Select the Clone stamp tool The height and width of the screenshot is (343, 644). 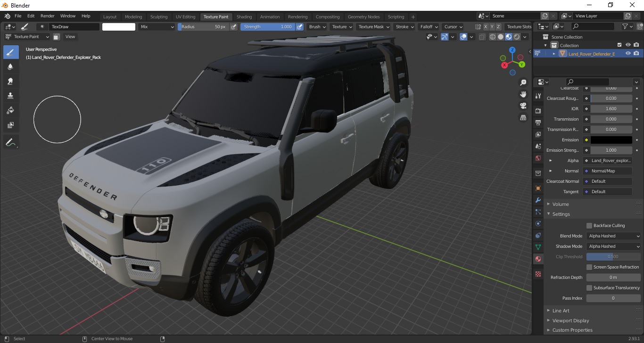11,96
